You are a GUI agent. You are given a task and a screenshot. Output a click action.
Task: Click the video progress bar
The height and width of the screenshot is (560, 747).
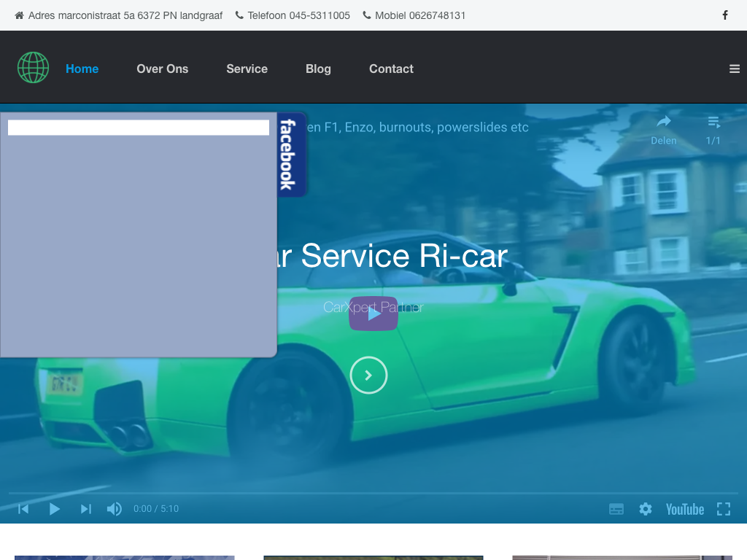(x=373, y=494)
